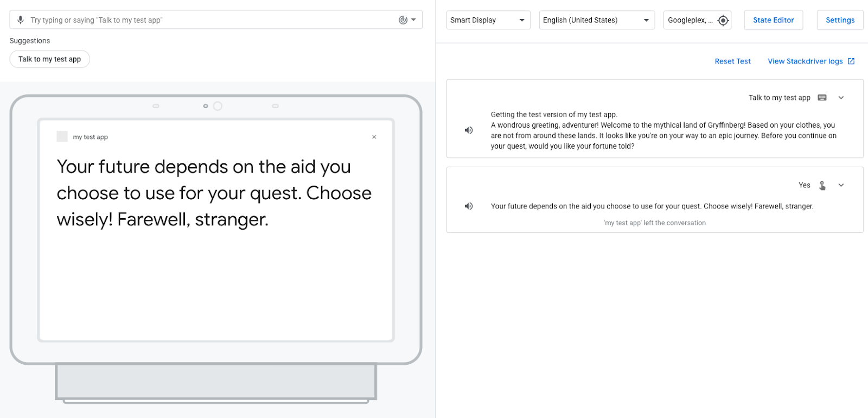Select the Talk to my test app suggestion chip
The width and height of the screenshot is (868, 418).
click(x=49, y=59)
